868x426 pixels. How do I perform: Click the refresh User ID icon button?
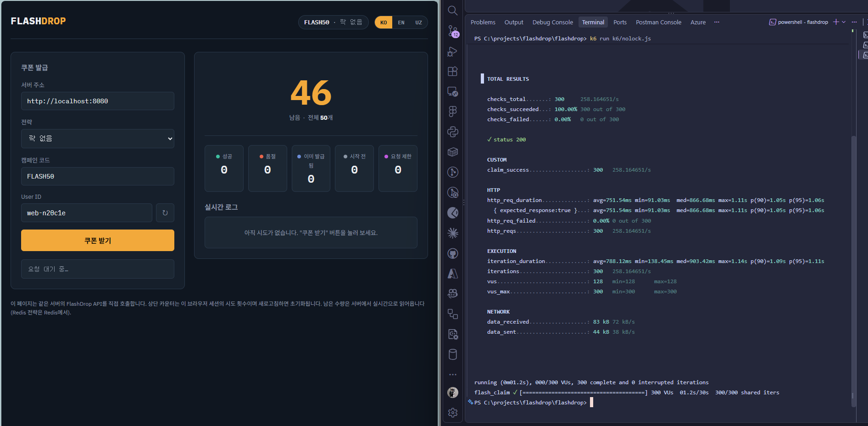point(165,213)
